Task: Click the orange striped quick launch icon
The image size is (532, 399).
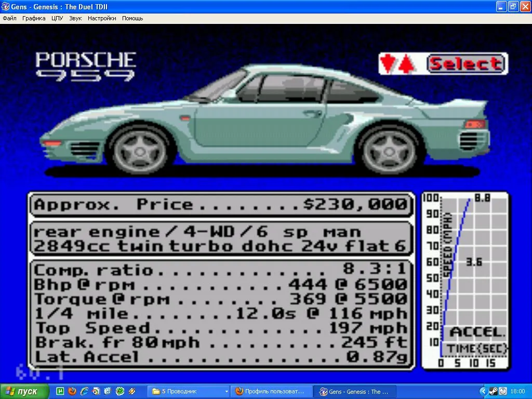Action: coord(132,392)
